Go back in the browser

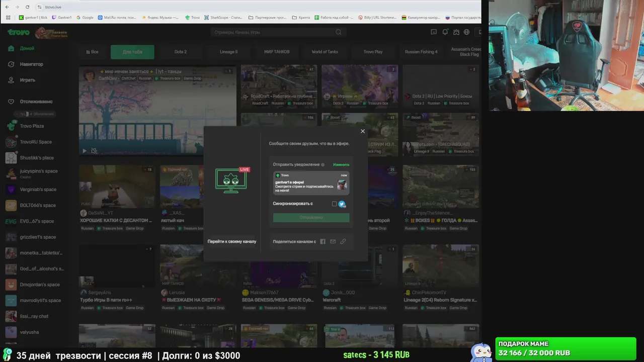(7, 7)
